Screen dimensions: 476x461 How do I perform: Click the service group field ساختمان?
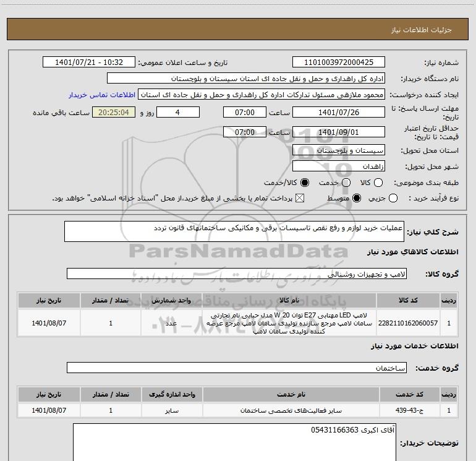tap(237, 368)
